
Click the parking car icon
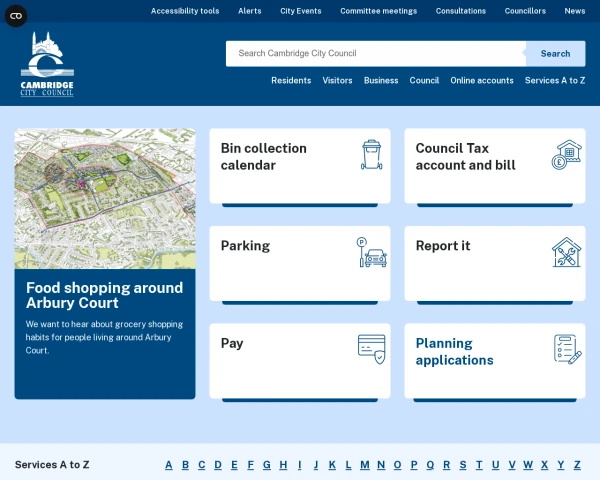click(371, 252)
